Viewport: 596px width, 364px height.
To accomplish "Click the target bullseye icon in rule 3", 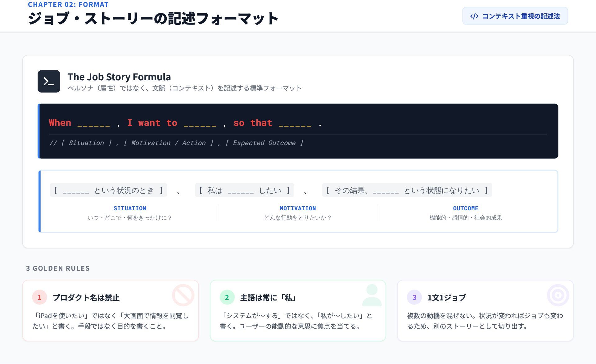I will 558,295.
